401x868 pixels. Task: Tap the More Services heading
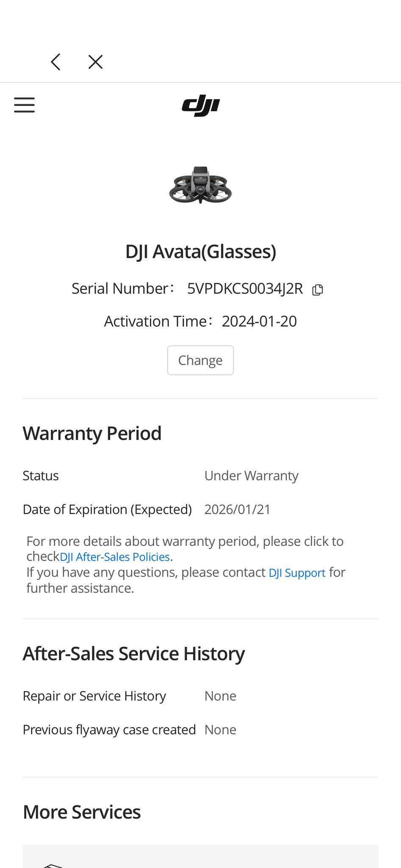point(82,812)
